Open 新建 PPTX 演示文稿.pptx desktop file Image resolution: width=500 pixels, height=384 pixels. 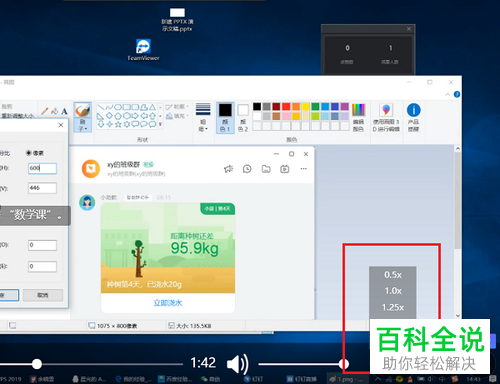click(177, 20)
